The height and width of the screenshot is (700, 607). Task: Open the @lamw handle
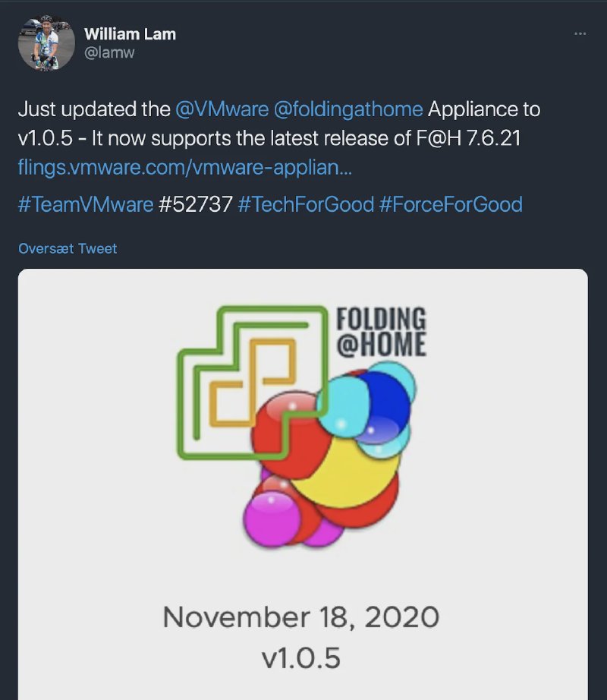coord(109,52)
